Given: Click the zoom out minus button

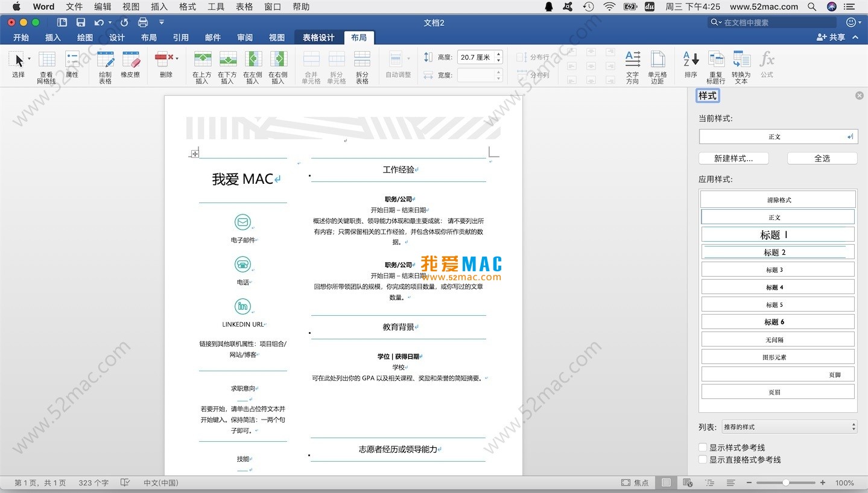Looking at the screenshot, I should [x=749, y=483].
